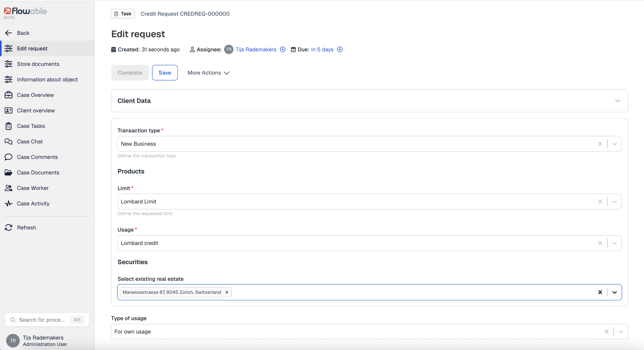Click the Task badge
The image size is (644, 350).
[x=123, y=14]
